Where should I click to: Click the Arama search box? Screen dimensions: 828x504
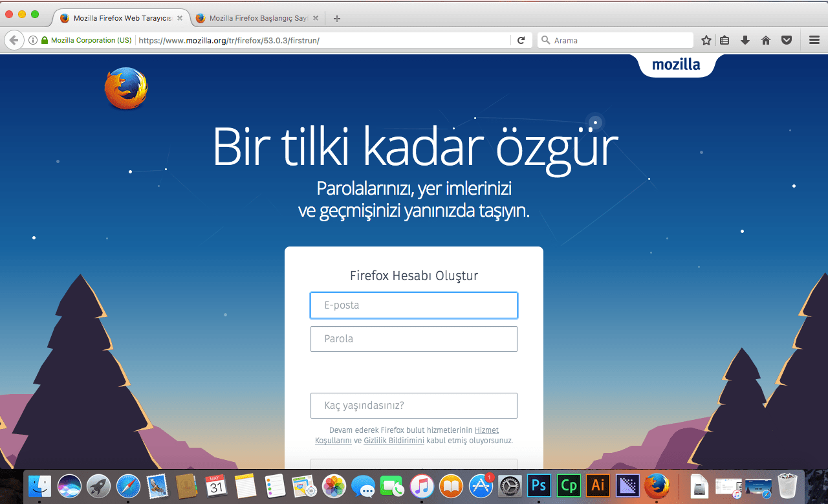(615, 40)
